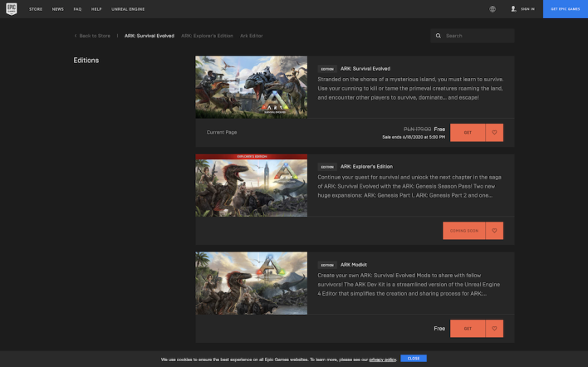Go Back to Store

tap(95, 36)
